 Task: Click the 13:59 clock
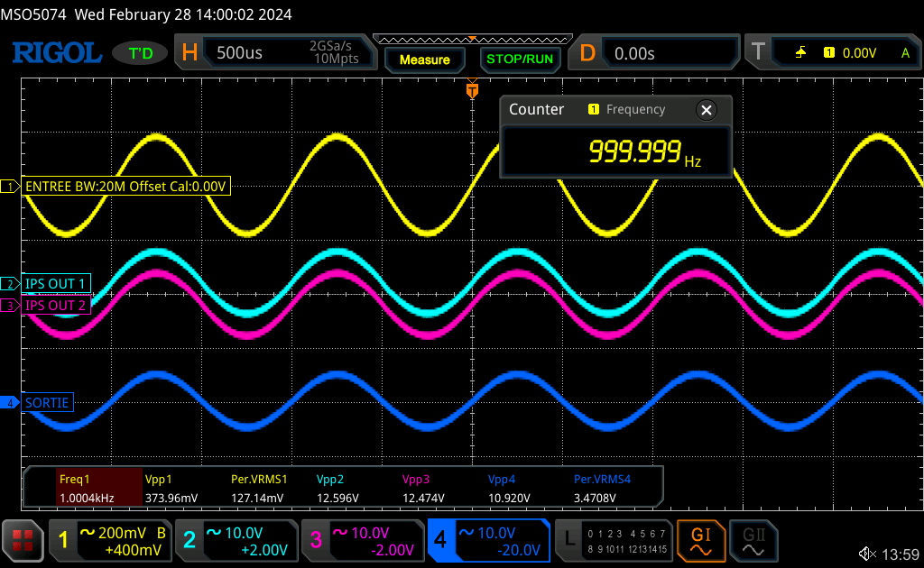click(901, 554)
